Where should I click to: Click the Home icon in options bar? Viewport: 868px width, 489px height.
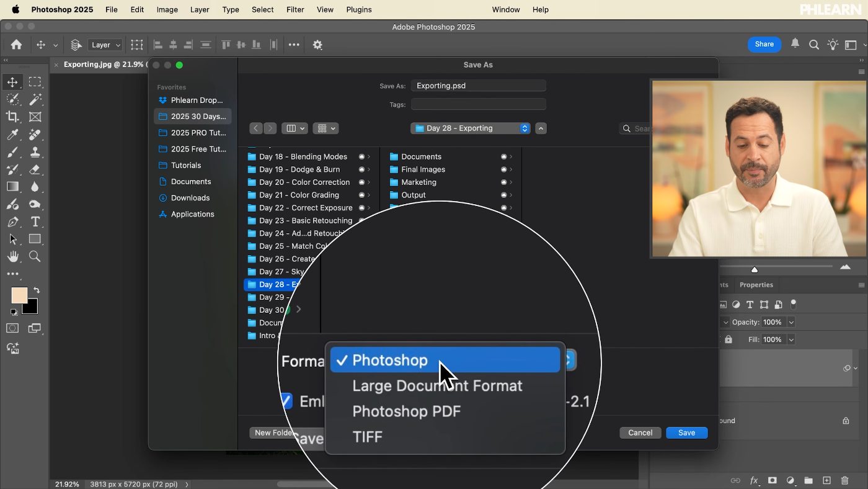pyautogui.click(x=16, y=45)
